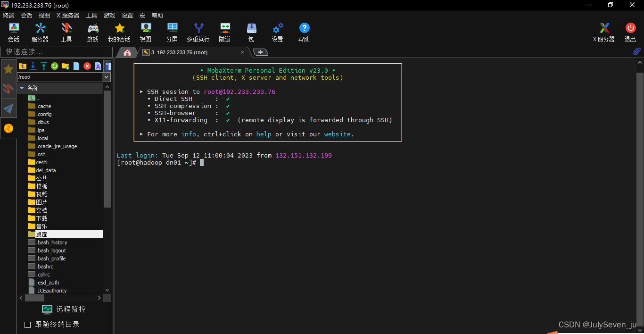Open the 桌面 folder in file tree

coord(41,234)
